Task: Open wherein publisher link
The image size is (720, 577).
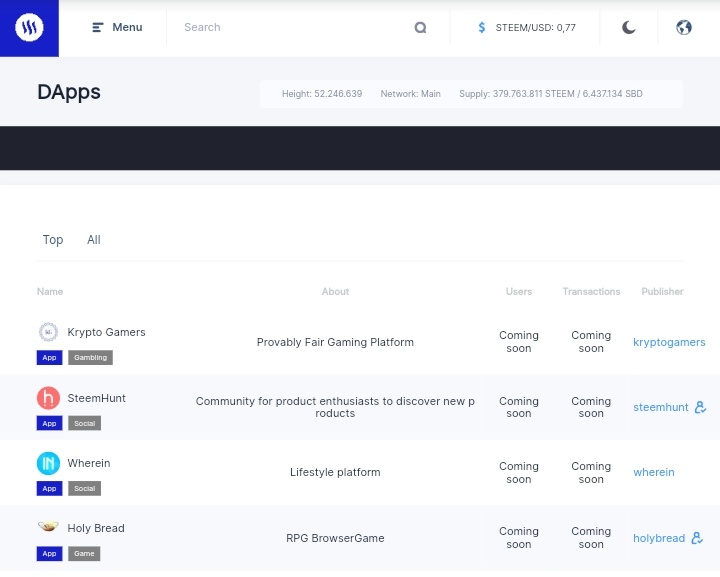Action: coord(654,472)
